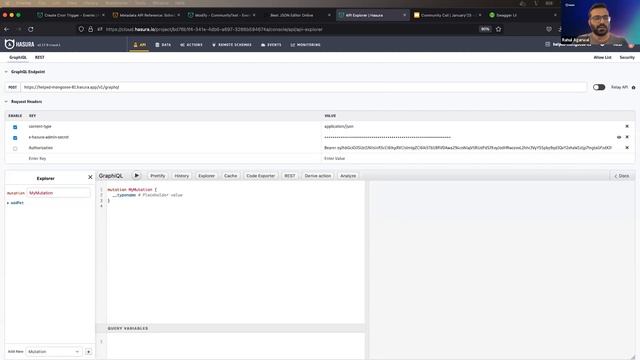Enable the Authorization header checkbox
This screenshot has width=640, height=360.
[15, 148]
